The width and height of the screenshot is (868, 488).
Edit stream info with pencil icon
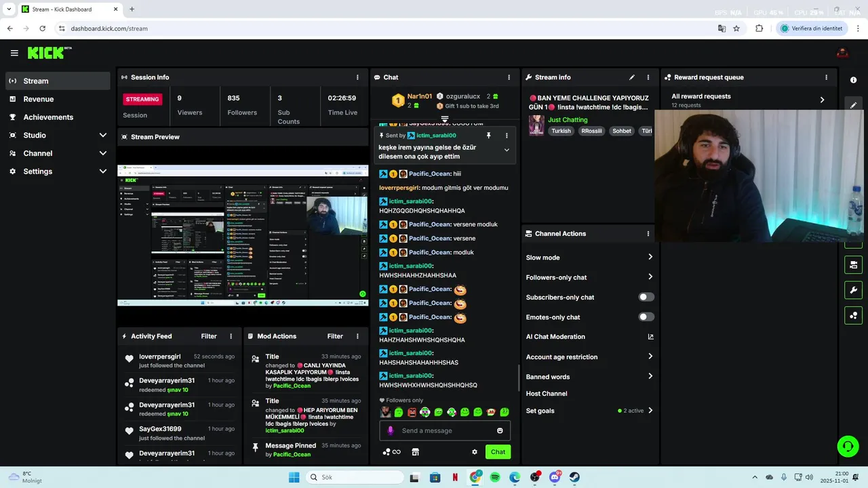point(632,77)
